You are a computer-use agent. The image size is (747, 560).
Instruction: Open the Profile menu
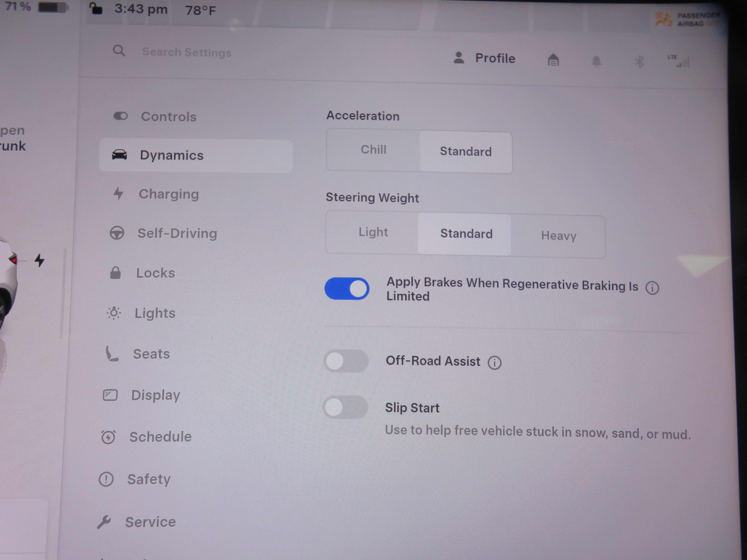tap(484, 58)
